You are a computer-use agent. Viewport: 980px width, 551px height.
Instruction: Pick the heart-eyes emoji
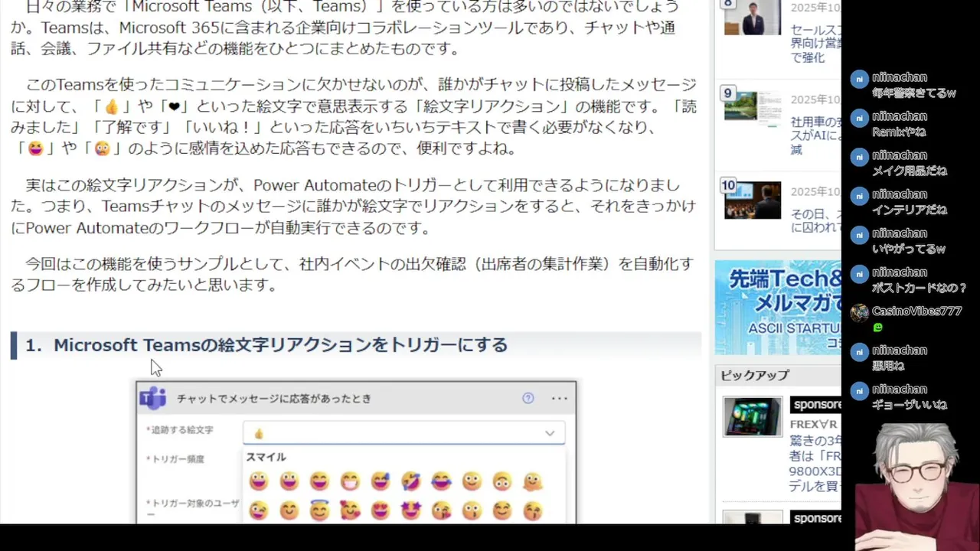tap(381, 510)
